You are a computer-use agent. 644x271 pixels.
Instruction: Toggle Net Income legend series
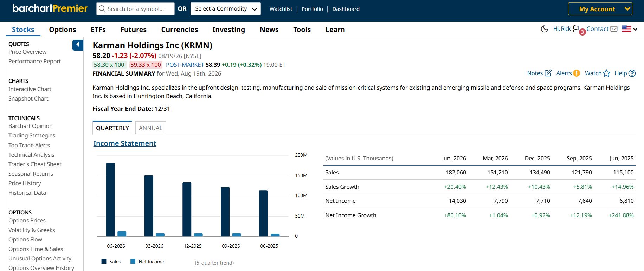[x=147, y=262]
